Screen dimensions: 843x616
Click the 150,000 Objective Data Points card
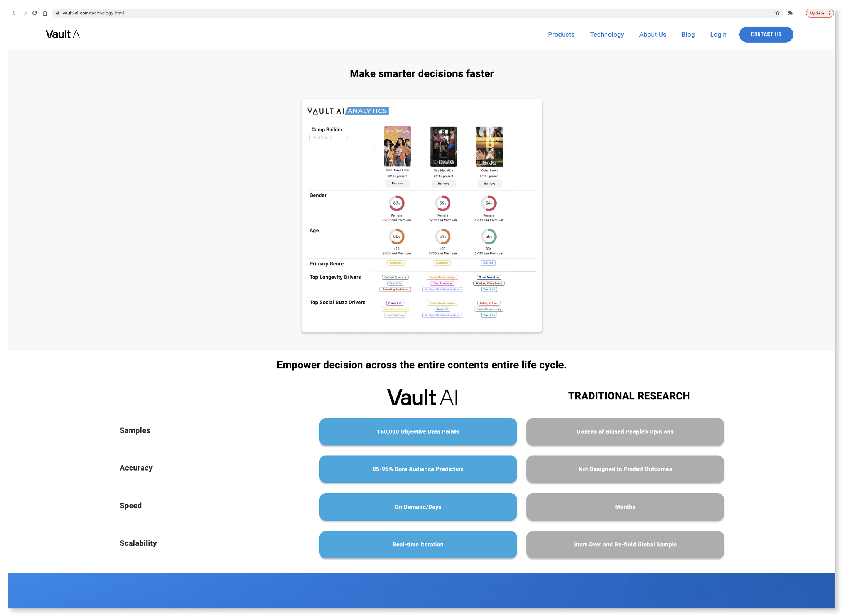pyautogui.click(x=418, y=432)
